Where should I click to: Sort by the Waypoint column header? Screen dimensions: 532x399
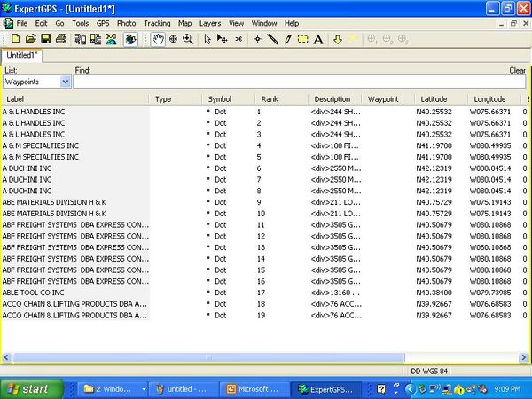coord(387,99)
